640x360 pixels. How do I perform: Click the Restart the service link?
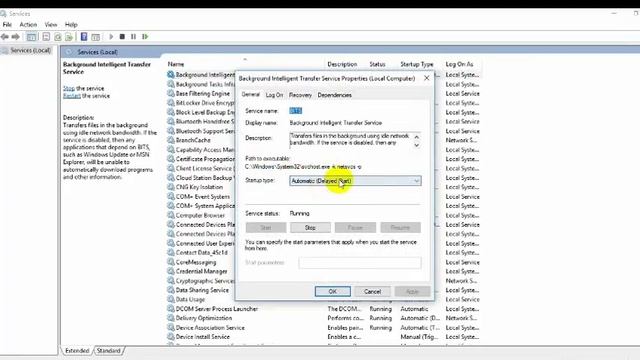(x=71, y=96)
